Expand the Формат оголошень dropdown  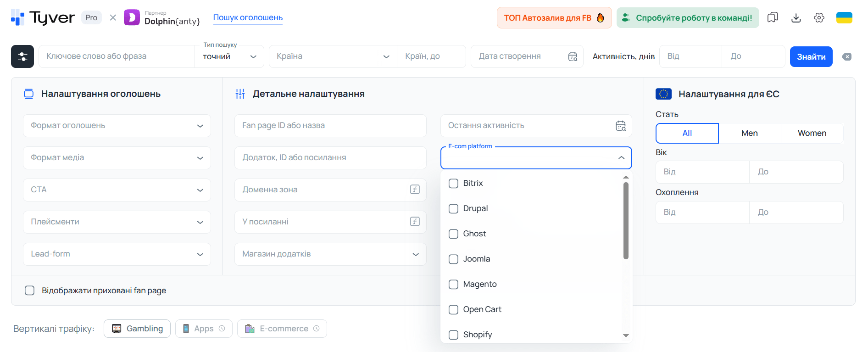tap(117, 126)
